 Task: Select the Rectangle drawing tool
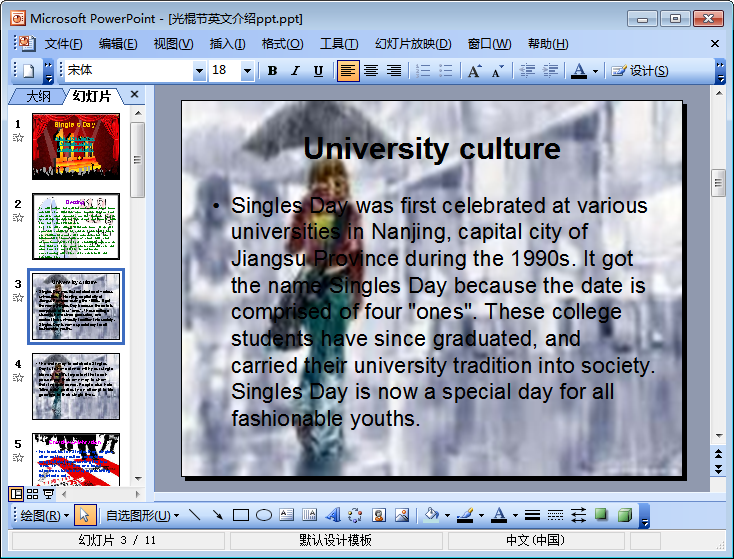pos(241,515)
